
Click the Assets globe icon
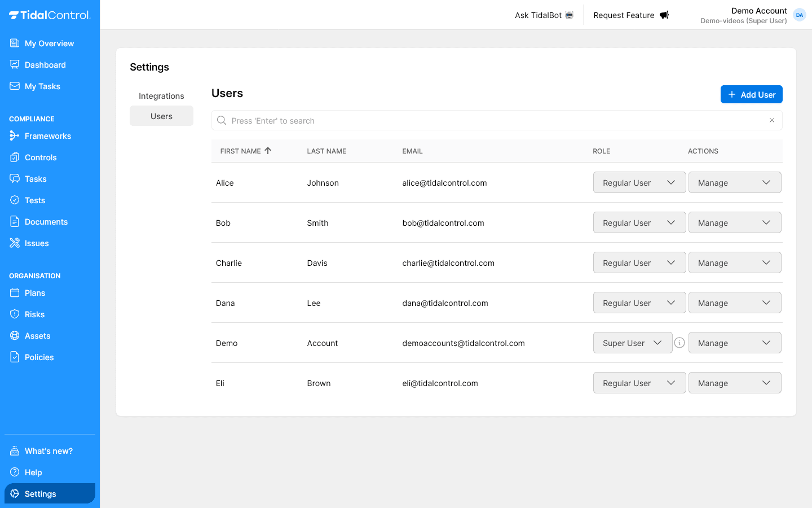(x=14, y=335)
